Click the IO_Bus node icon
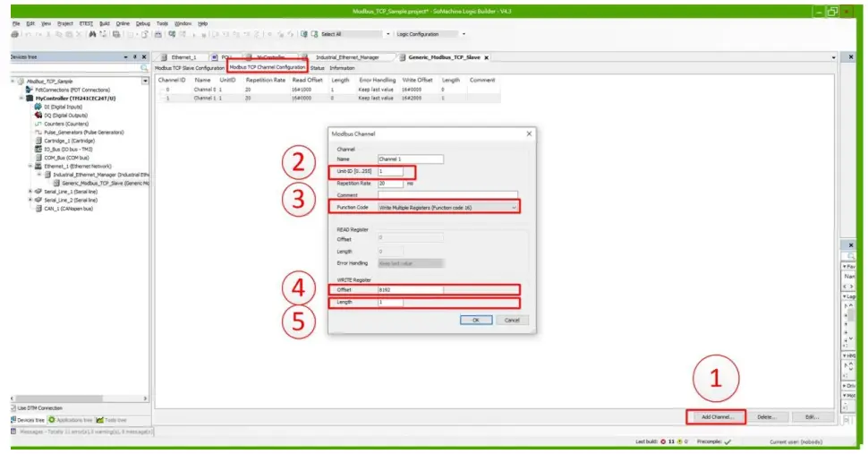The image size is (868, 454). click(38, 149)
